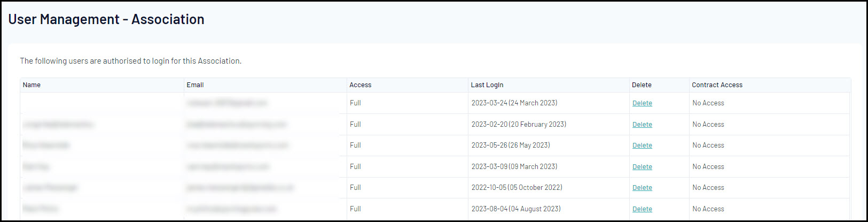Screen dimensions: 868x222
Task: Click the Delete column header
Action: tap(642, 85)
